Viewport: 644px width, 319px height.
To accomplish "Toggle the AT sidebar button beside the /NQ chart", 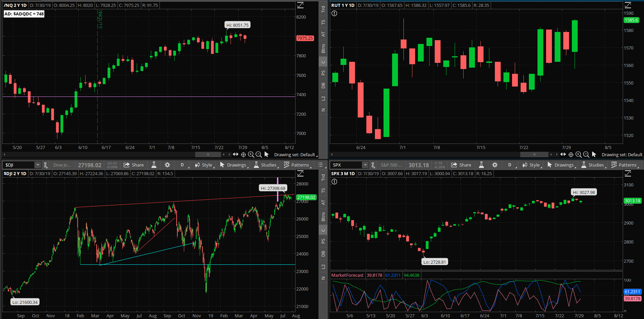I will tap(323, 34).
